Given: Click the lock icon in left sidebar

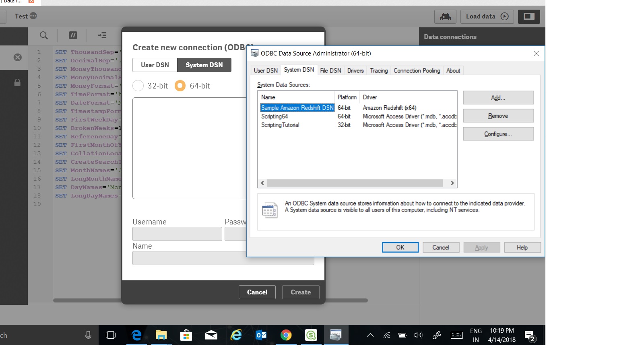Looking at the screenshot, I should click(x=17, y=82).
